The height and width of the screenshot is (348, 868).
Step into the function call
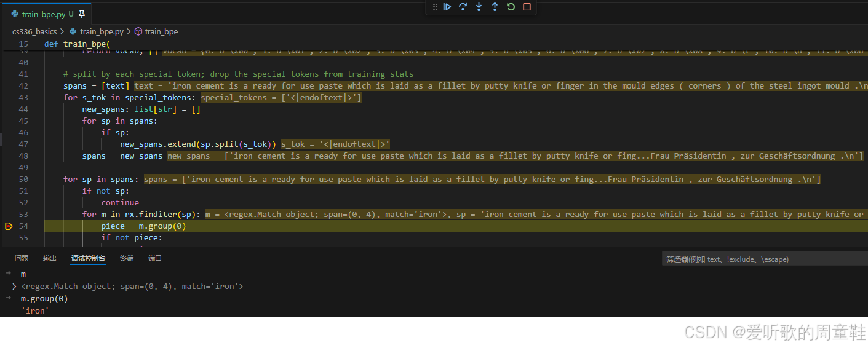[479, 7]
